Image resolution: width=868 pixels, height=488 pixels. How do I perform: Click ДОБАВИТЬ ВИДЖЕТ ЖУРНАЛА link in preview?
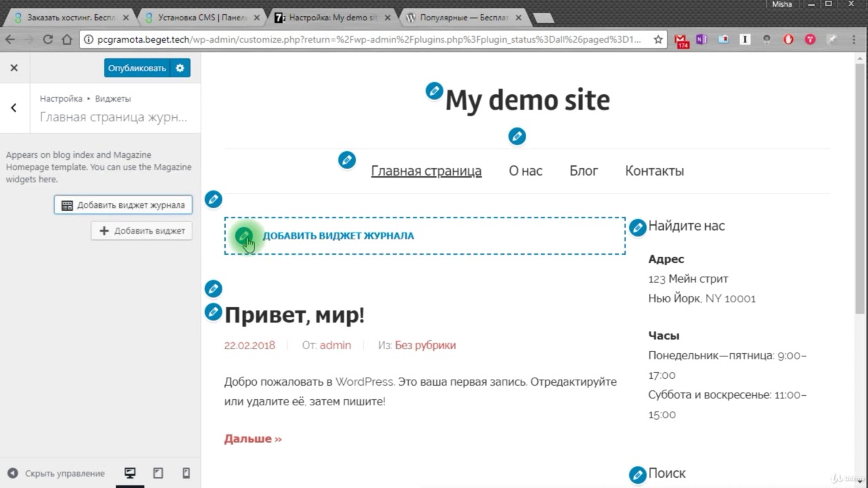coord(338,236)
